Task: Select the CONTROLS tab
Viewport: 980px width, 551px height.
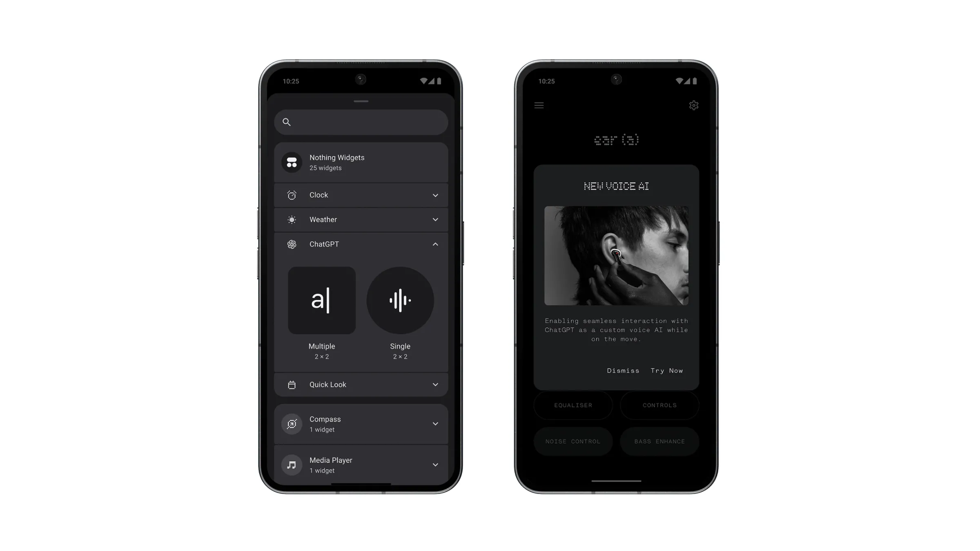Action: click(x=659, y=404)
